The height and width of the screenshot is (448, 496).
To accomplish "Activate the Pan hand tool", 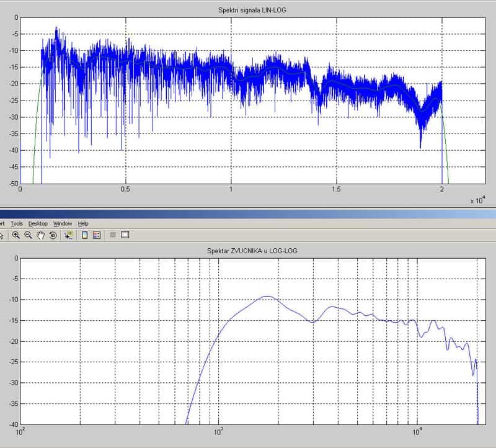I will [x=40, y=235].
